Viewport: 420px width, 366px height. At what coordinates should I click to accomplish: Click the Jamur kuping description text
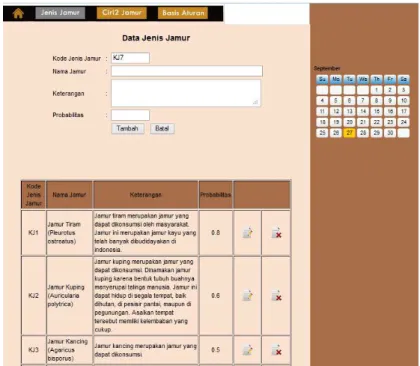tap(146, 296)
